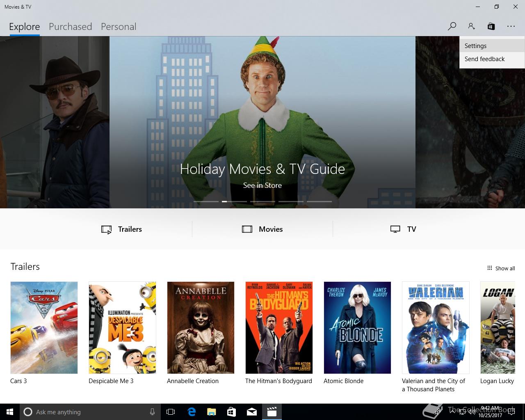This screenshot has width=525, height=420.
Task: Open Atomic Blonde poster thumbnail
Action: (x=357, y=327)
